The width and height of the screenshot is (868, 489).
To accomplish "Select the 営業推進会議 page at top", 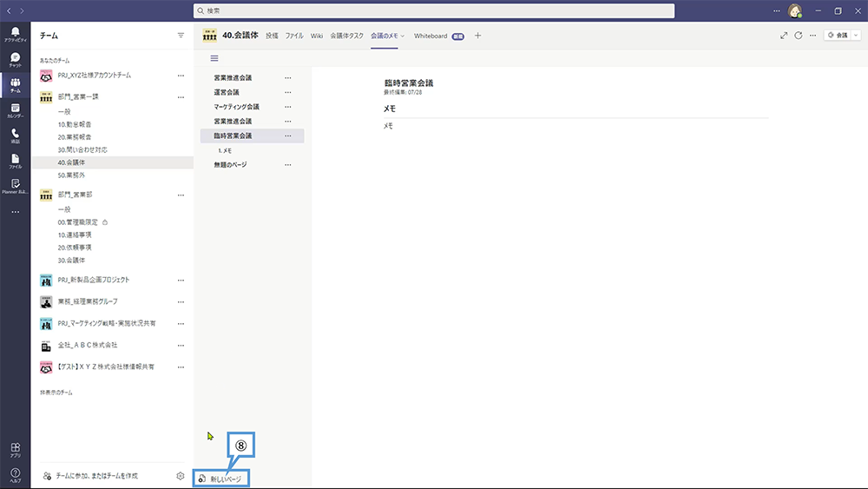I will pyautogui.click(x=233, y=78).
